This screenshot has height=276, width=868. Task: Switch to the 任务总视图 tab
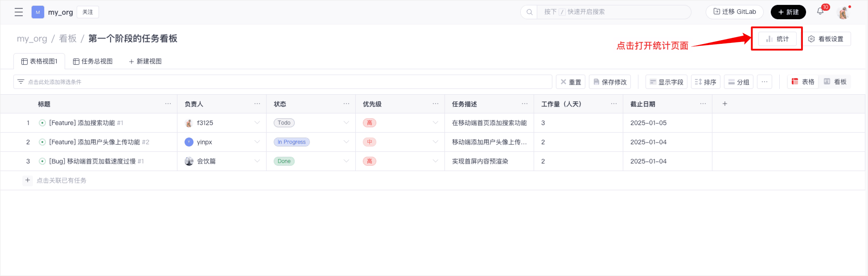click(93, 61)
